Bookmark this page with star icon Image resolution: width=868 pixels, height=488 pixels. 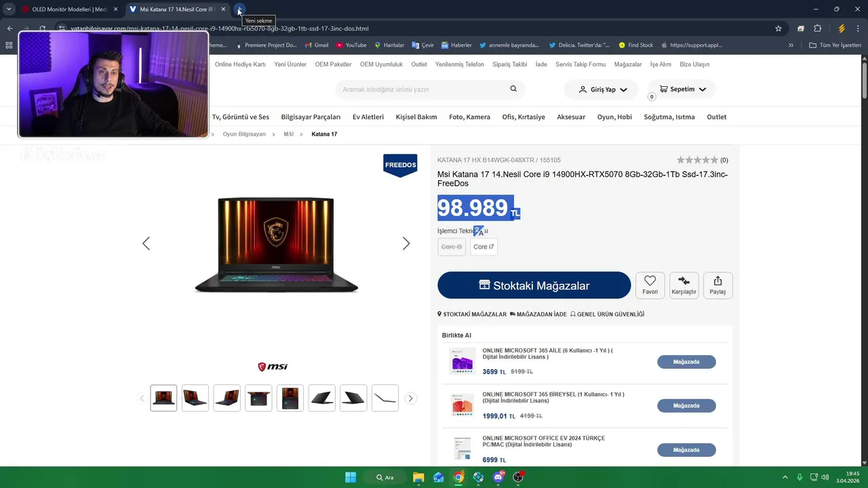coord(778,28)
